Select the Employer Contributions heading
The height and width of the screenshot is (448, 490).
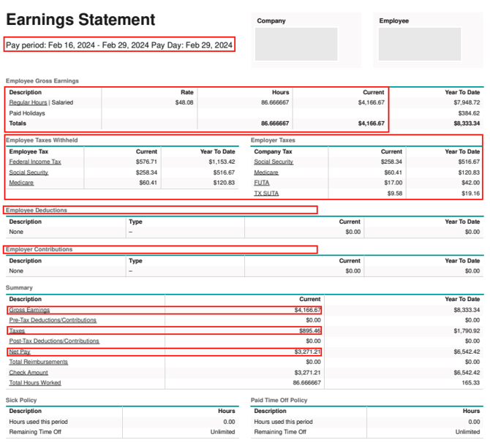[39, 250]
